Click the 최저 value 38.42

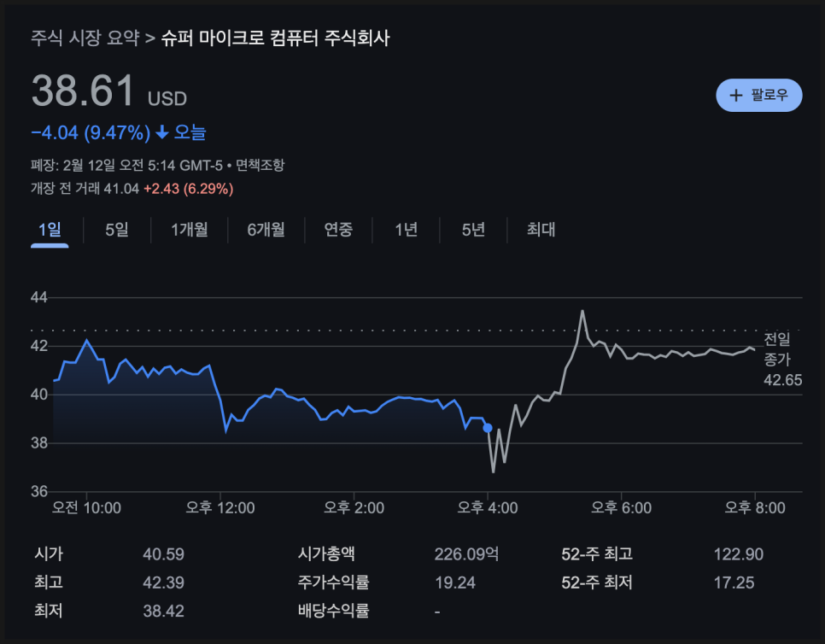point(164,611)
